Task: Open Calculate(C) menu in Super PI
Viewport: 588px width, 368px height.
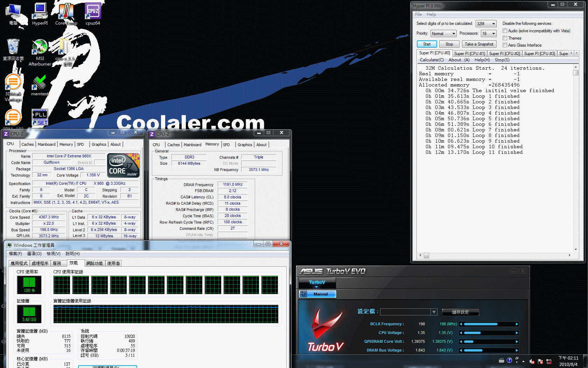Action: pos(432,60)
